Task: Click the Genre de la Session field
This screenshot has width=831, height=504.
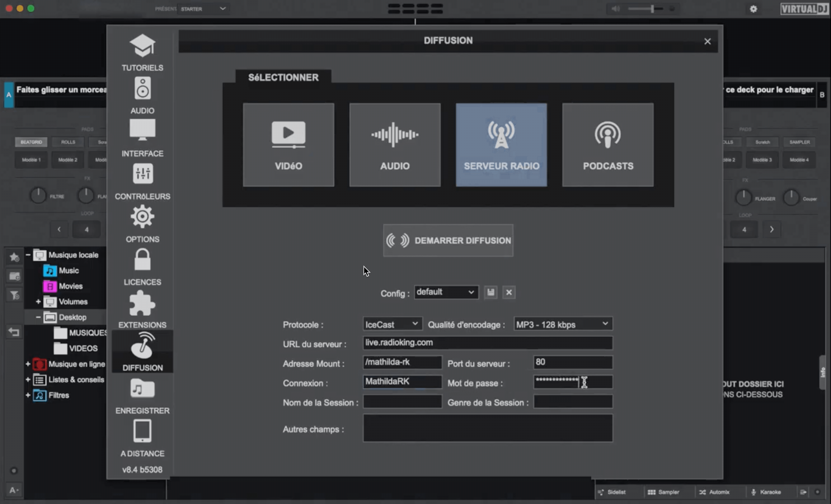Action: click(x=573, y=402)
